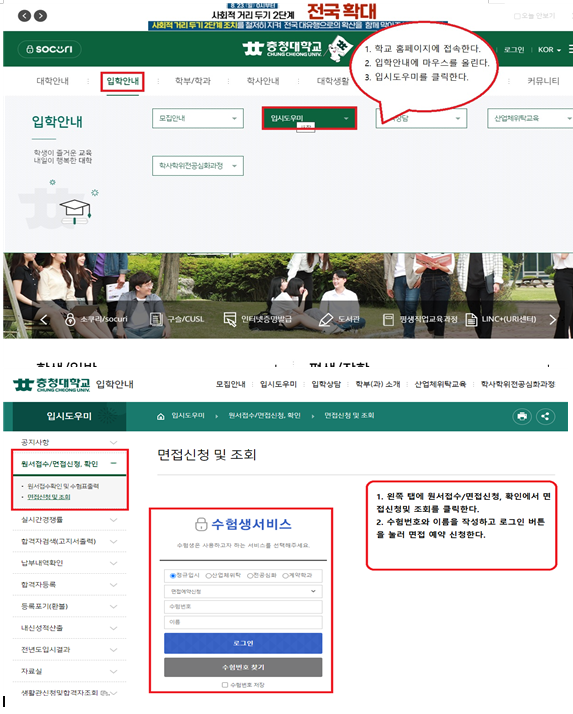Click the blue 로그인 button
Viewport: 573px width, 714px height.
point(243,643)
